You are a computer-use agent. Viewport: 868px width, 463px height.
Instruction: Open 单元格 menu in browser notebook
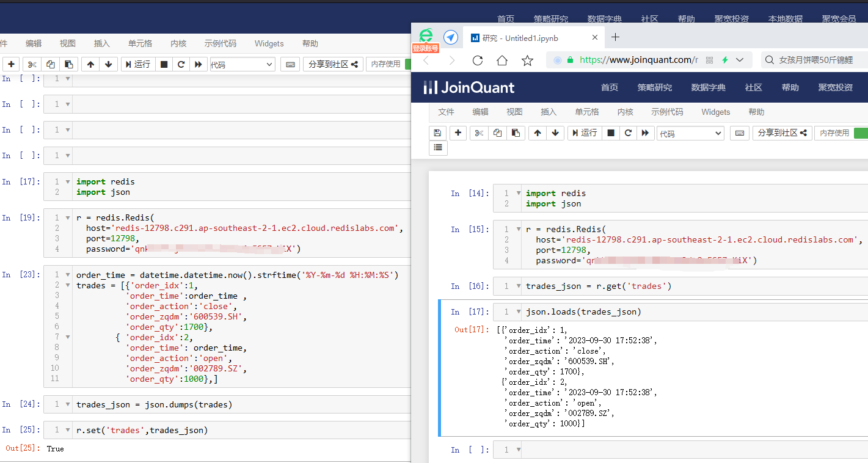pos(587,112)
